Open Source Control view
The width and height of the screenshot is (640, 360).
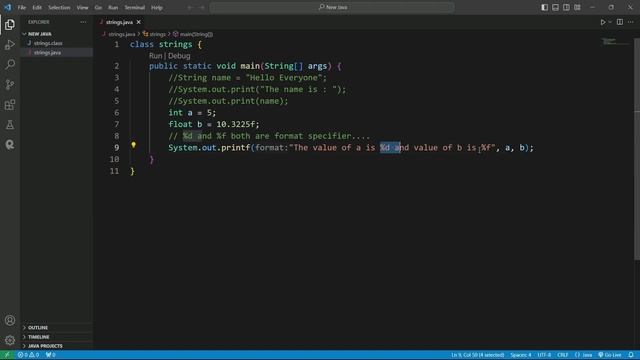10,84
